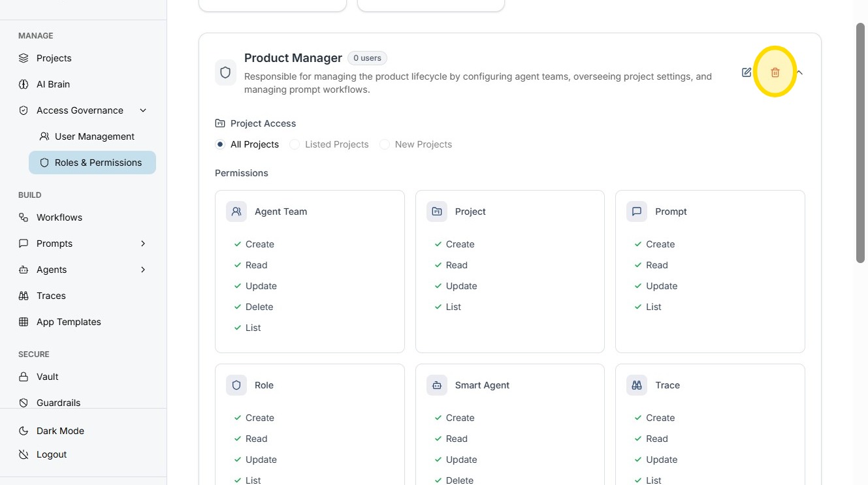Expand the Prompts submenu
This screenshot has width=868, height=485.
(143, 243)
